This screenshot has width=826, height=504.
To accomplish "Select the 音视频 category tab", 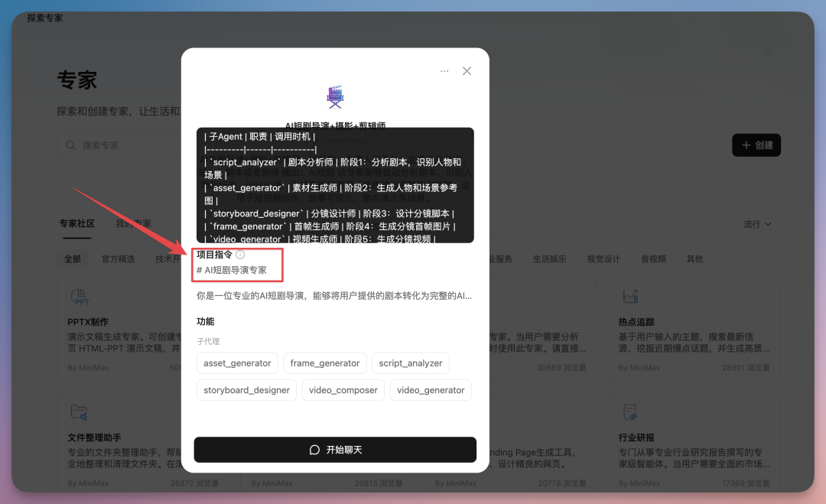I will pyautogui.click(x=653, y=259).
